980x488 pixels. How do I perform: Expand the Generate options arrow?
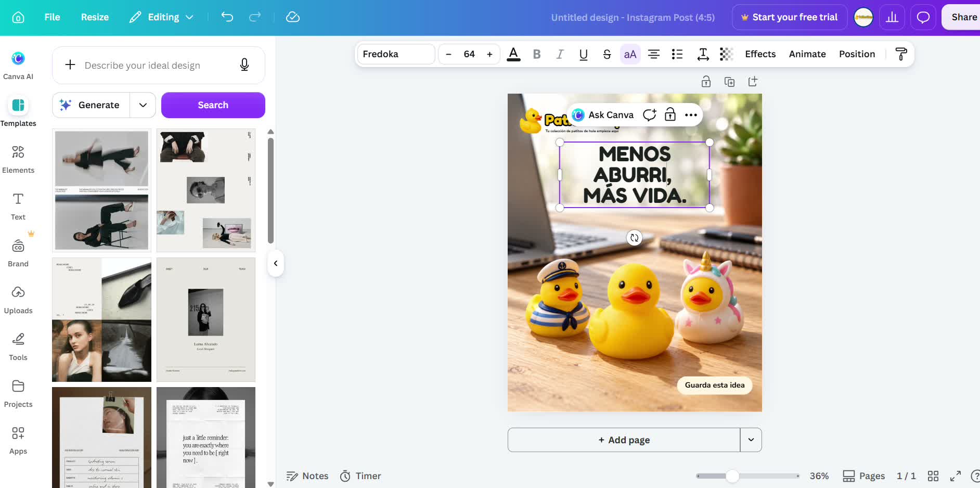click(x=143, y=105)
